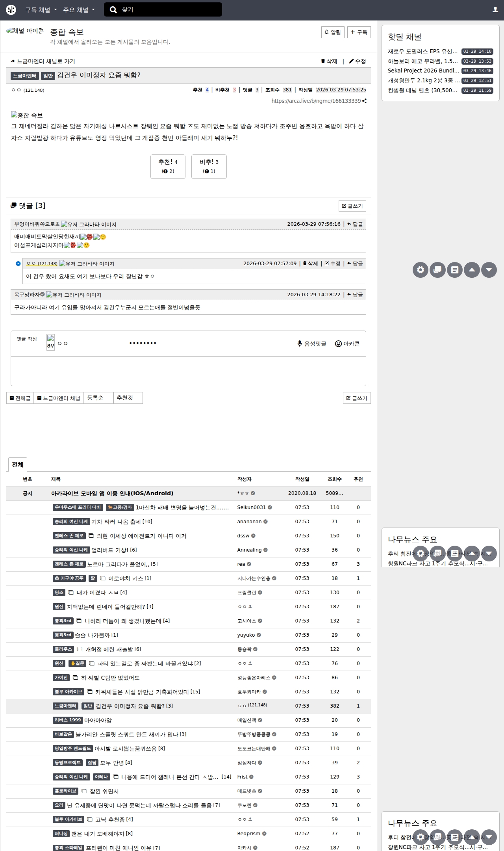Click the ㅇㅇ nickname field in comment form
The image size is (504, 851).
pyautogui.click(x=91, y=344)
